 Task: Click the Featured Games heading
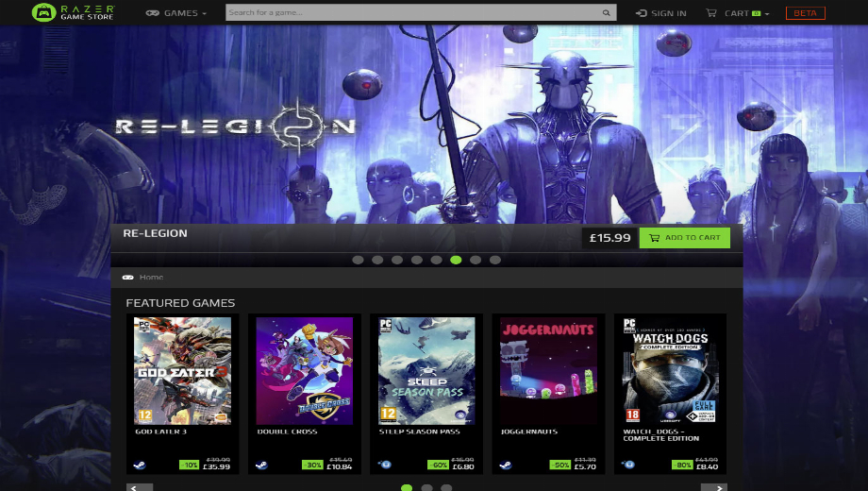pos(180,303)
